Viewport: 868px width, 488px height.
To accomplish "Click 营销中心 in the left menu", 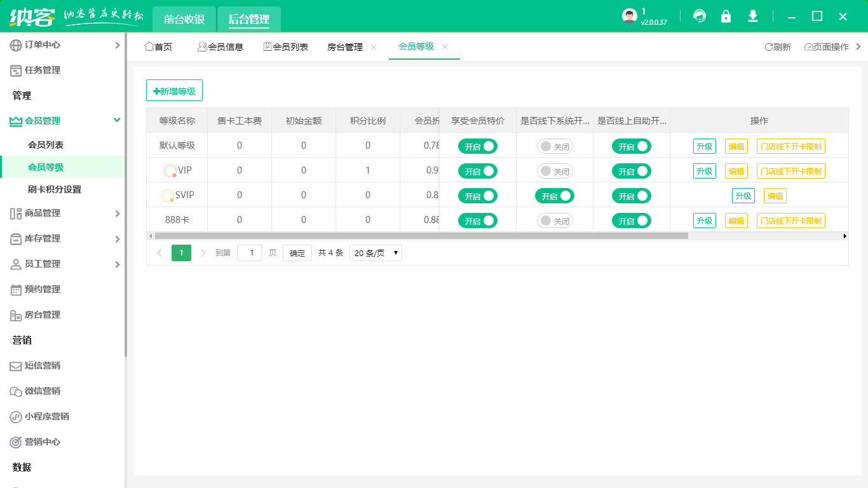I will point(41,442).
